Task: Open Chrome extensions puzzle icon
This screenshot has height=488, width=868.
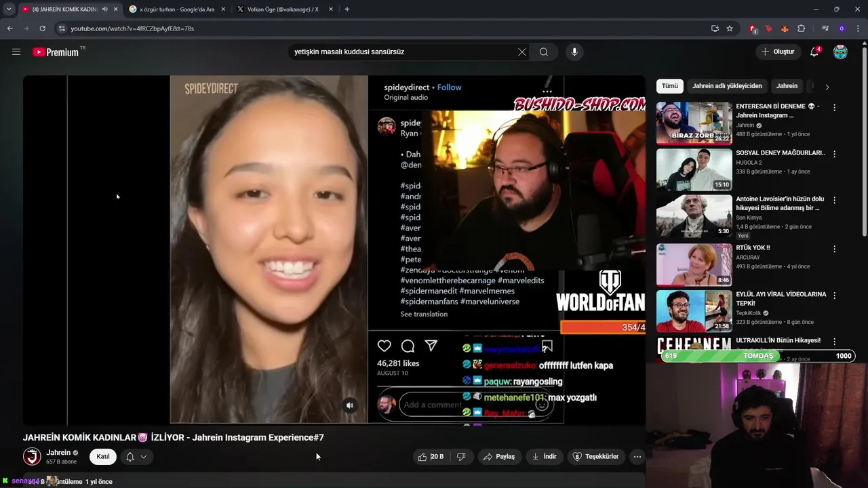Action: 802,28
